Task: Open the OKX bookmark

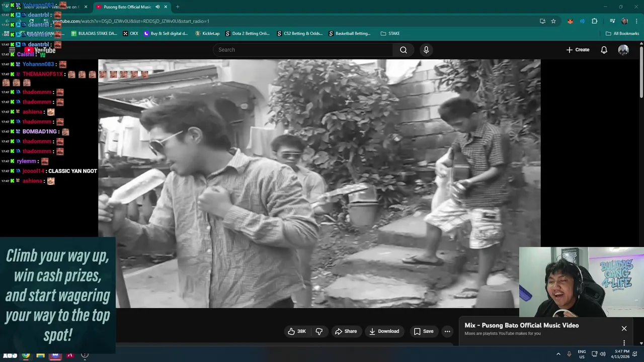Action: (130, 34)
